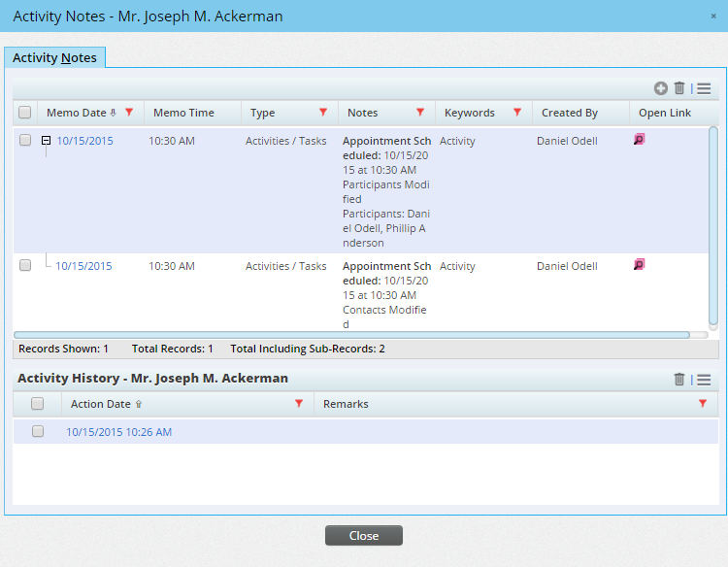Filter the Memo Date column

tap(129, 113)
